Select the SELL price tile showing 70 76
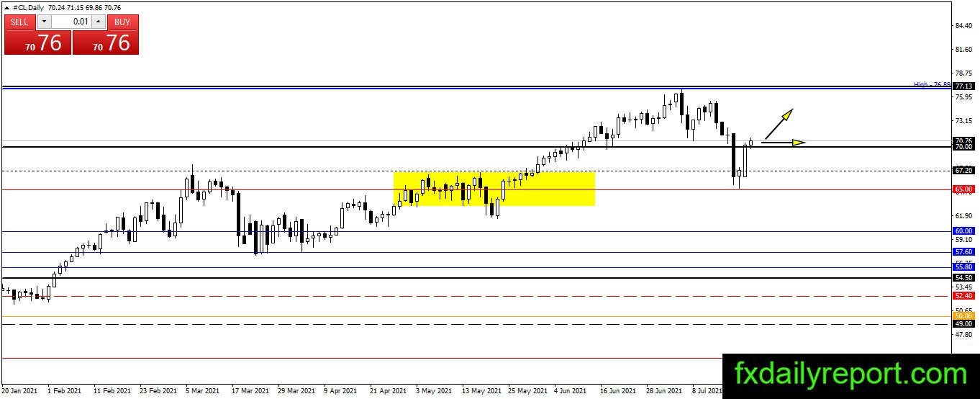 pos(37,42)
